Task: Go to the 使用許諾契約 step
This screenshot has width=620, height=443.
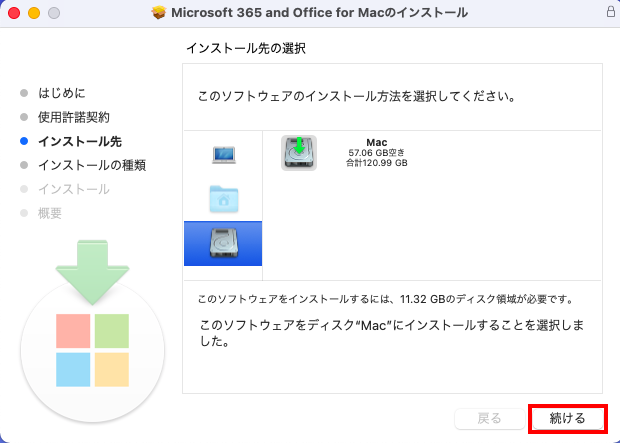Action: point(74,117)
